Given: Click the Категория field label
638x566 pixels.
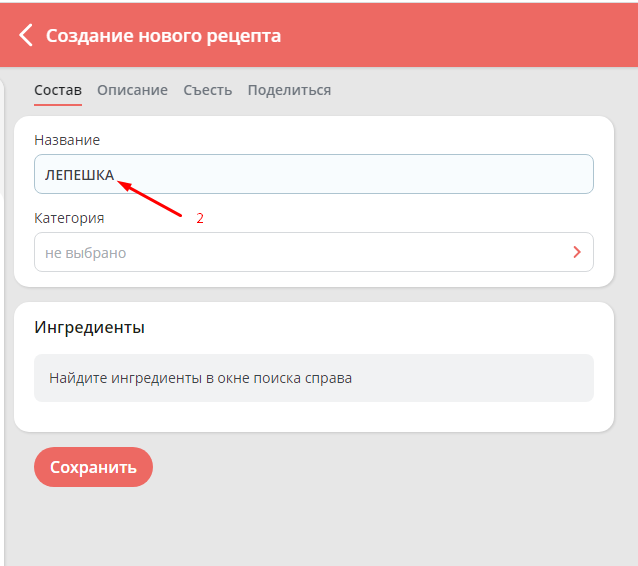Looking at the screenshot, I should tap(69, 218).
